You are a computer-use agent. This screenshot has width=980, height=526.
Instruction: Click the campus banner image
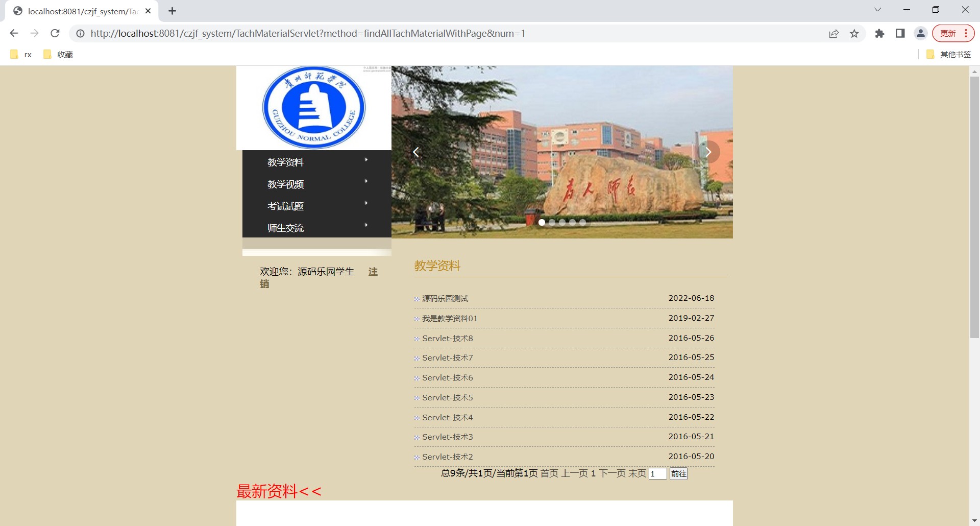click(x=562, y=152)
